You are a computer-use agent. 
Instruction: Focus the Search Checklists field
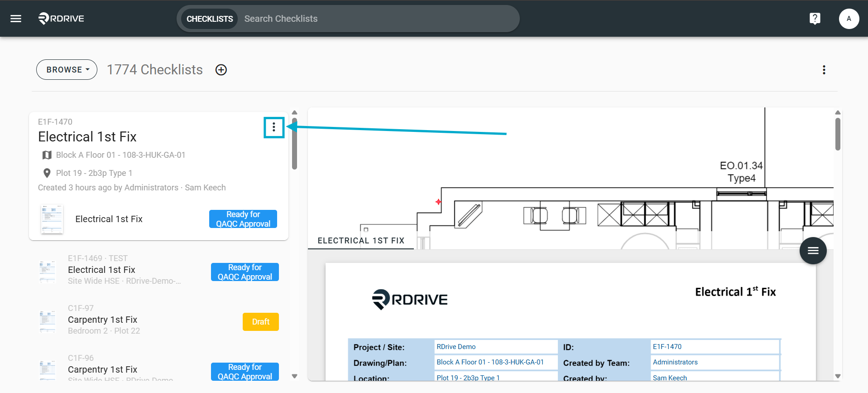pyautogui.click(x=378, y=19)
